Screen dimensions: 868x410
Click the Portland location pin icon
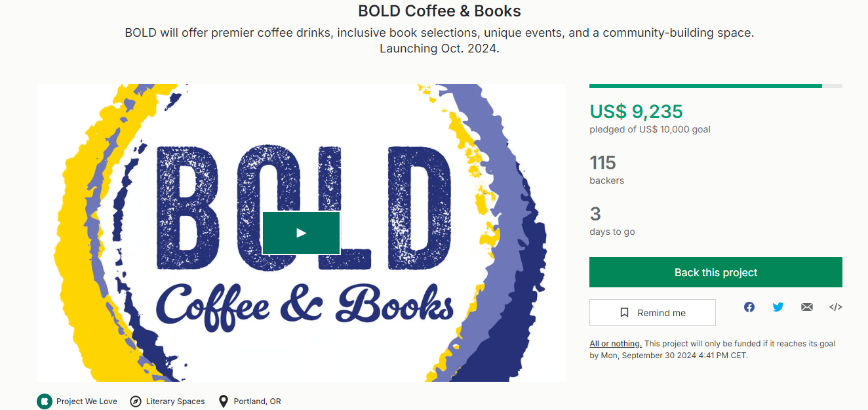[224, 401]
